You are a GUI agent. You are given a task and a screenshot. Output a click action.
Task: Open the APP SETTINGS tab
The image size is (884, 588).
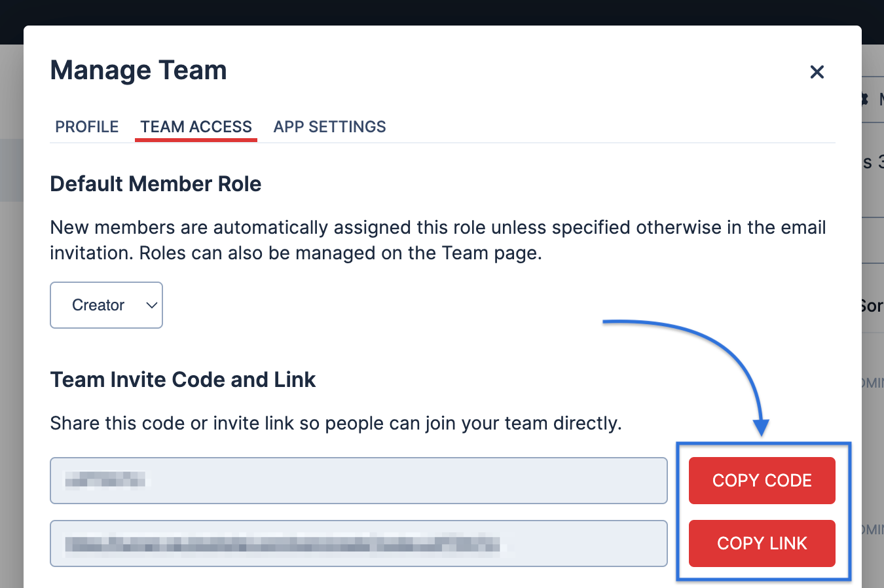[329, 126]
